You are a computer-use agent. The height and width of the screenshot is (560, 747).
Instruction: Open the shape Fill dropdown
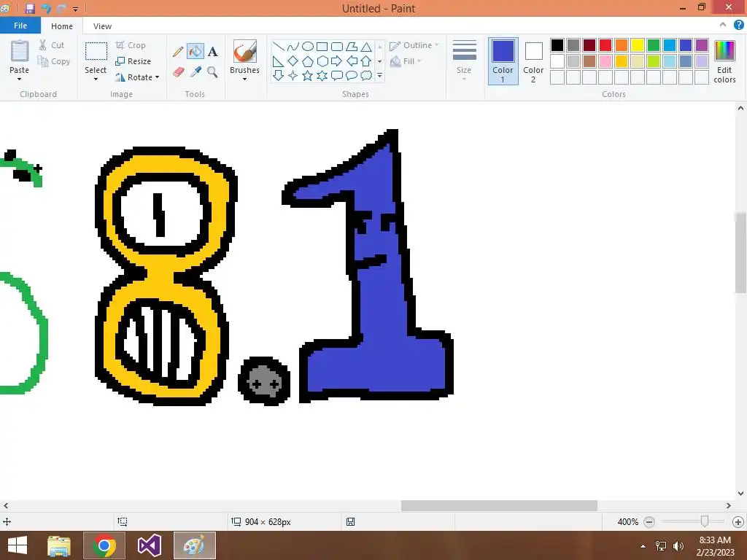406,61
